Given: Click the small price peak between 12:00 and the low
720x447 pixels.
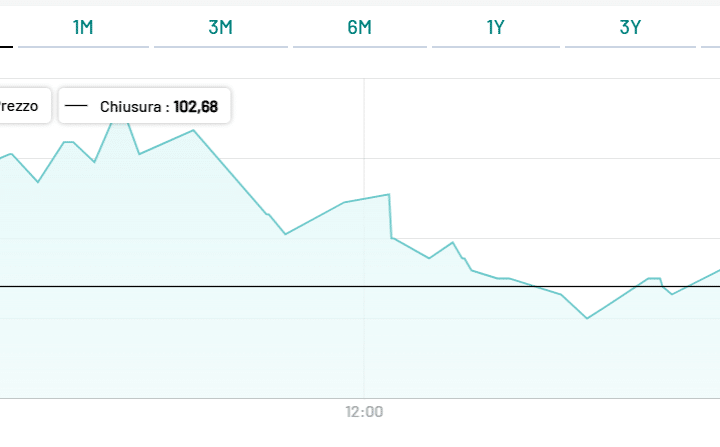Looking at the screenshot, I should [x=453, y=242].
